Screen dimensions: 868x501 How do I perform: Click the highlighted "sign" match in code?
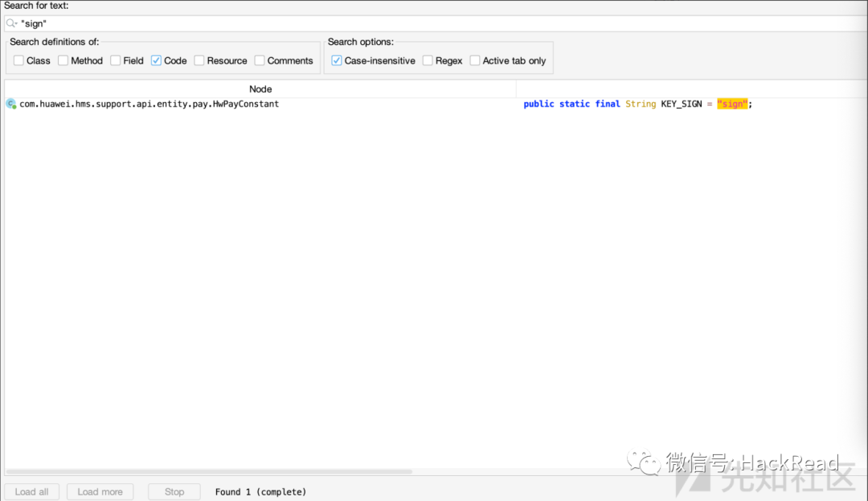[x=732, y=104]
